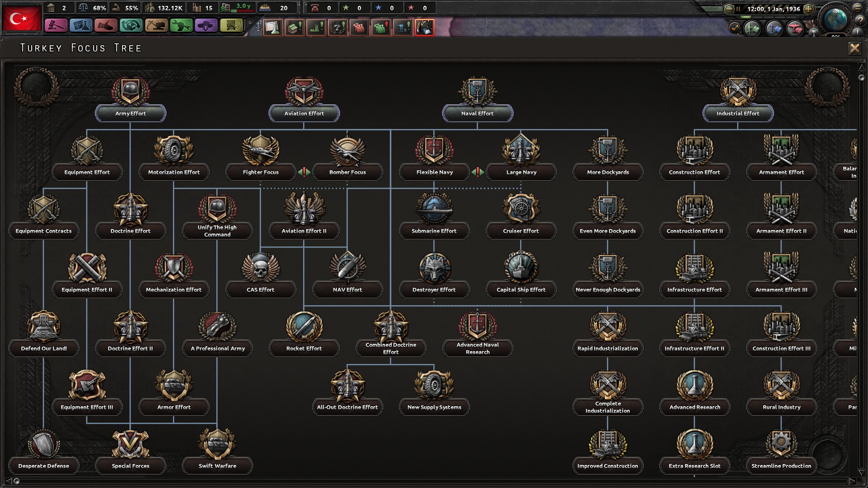This screenshot has height=488, width=868.
Task: Select the Unify The High Command focus
Action: 217,217
